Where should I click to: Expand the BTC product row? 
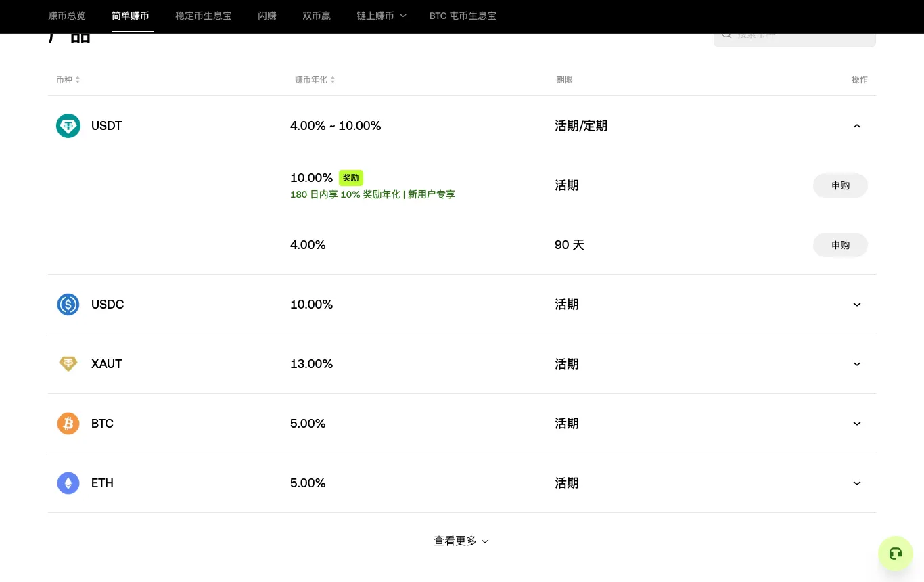tap(857, 424)
